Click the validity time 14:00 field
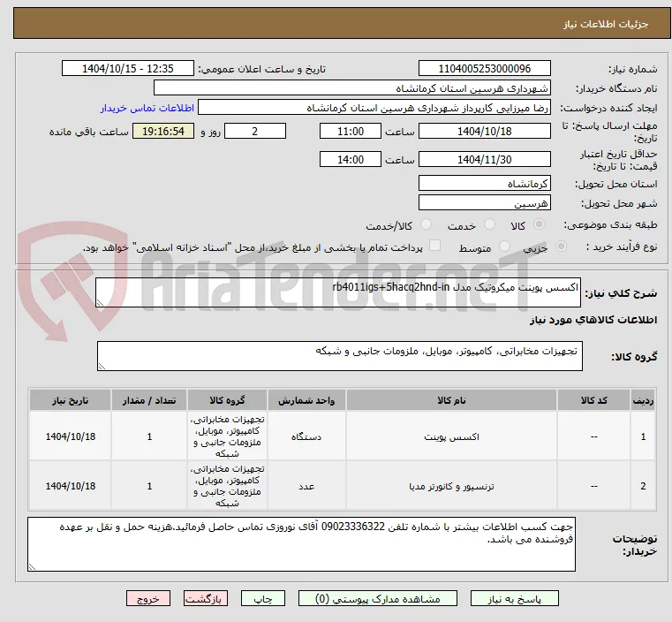This screenshot has width=672, height=622. [x=351, y=159]
